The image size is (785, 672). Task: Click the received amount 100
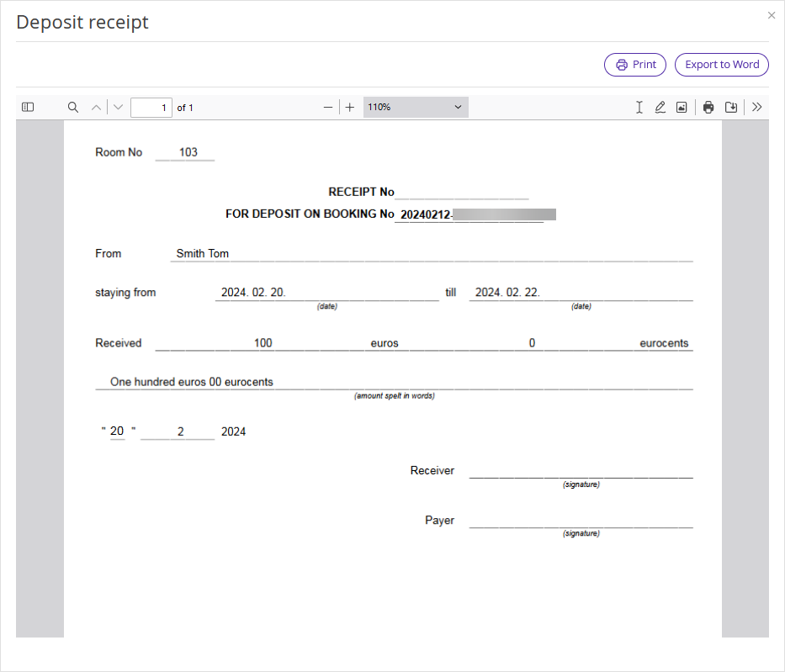[263, 343]
